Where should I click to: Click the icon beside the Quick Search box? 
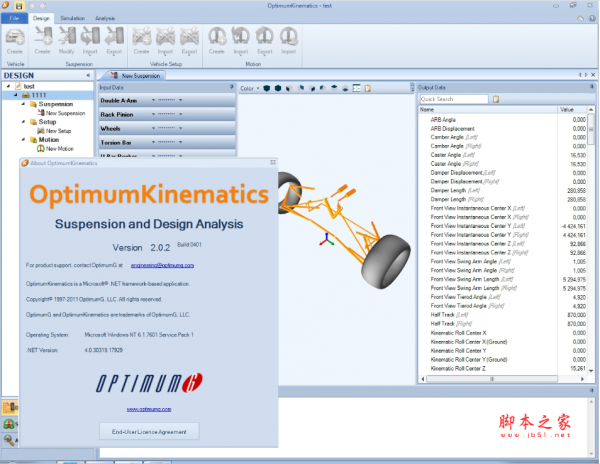pos(496,99)
